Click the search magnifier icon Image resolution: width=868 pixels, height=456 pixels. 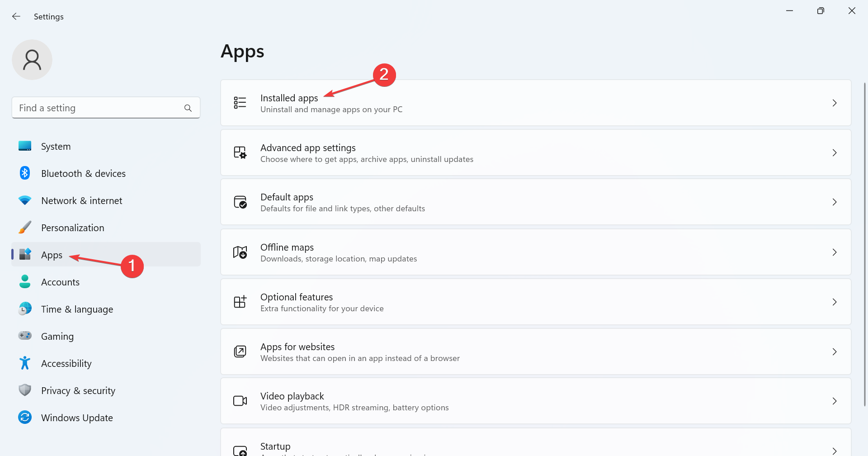(188, 108)
